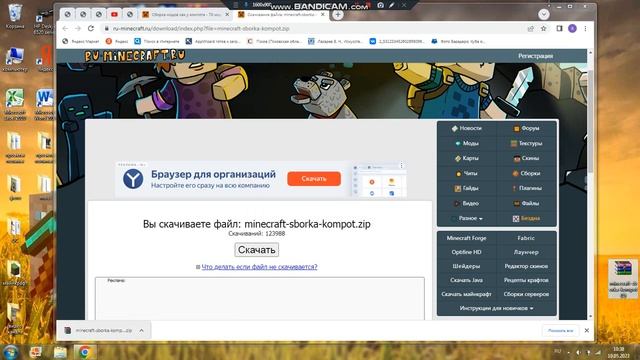640x360 pixels.
Task: Open the highlighted Биздна menu entry
Action: click(526, 218)
